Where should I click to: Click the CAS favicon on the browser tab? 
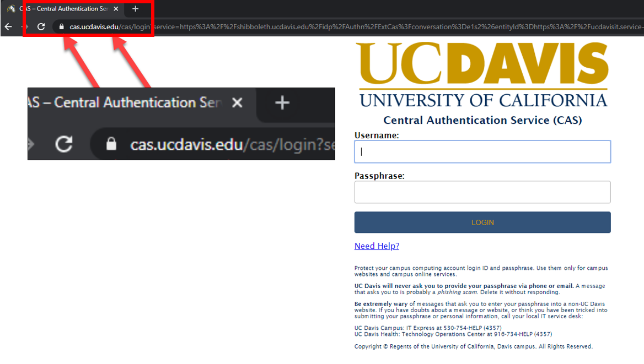pyautogui.click(x=12, y=8)
